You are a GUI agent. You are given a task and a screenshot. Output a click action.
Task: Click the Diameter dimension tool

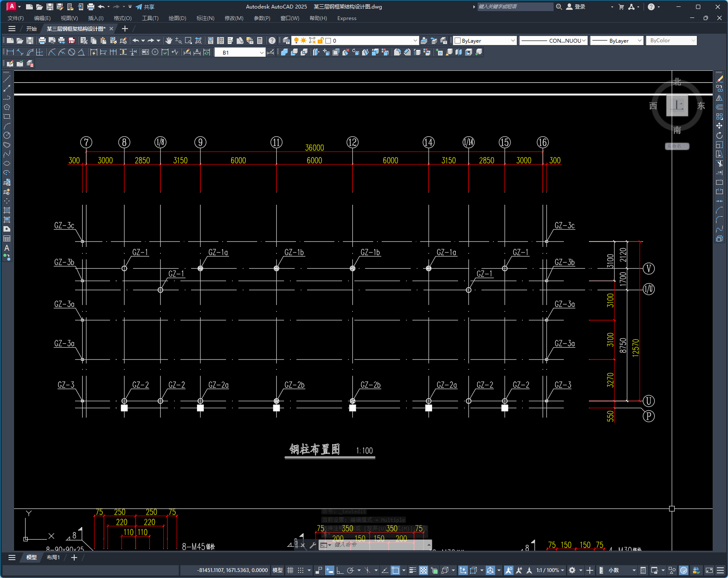72,52
